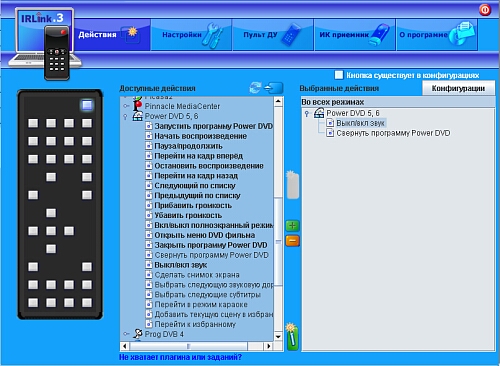
Task: Click the gray eraser icon above plus button
Action: (x=292, y=185)
